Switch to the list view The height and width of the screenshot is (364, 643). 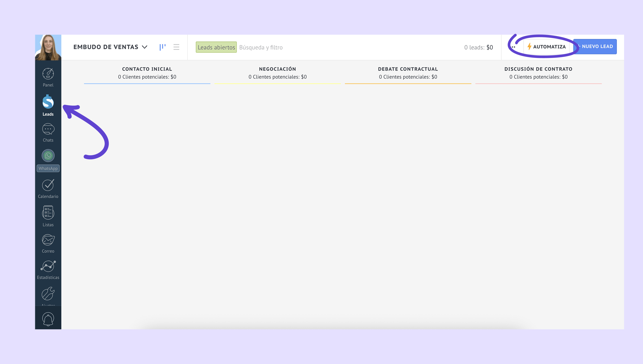pos(176,47)
